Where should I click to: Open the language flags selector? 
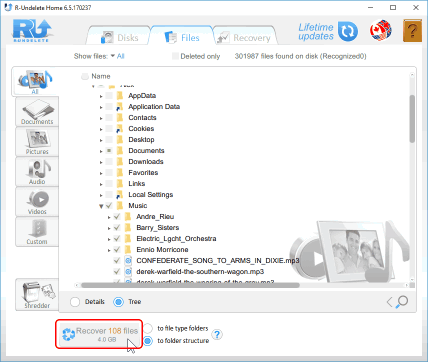coord(381,31)
